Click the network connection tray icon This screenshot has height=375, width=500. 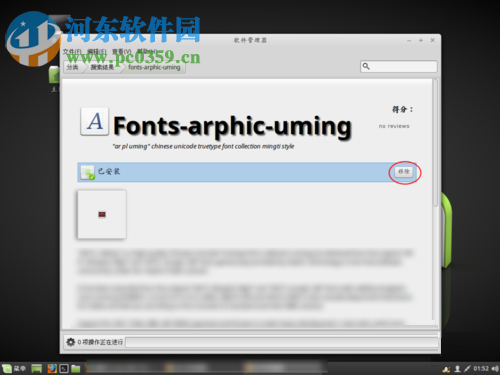coord(467,368)
